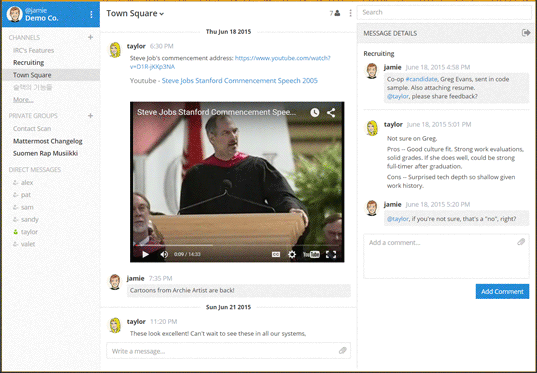Image resolution: width=537 pixels, height=373 pixels.
Task: Share the Steve Jobs video
Action: [x=331, y=112]
